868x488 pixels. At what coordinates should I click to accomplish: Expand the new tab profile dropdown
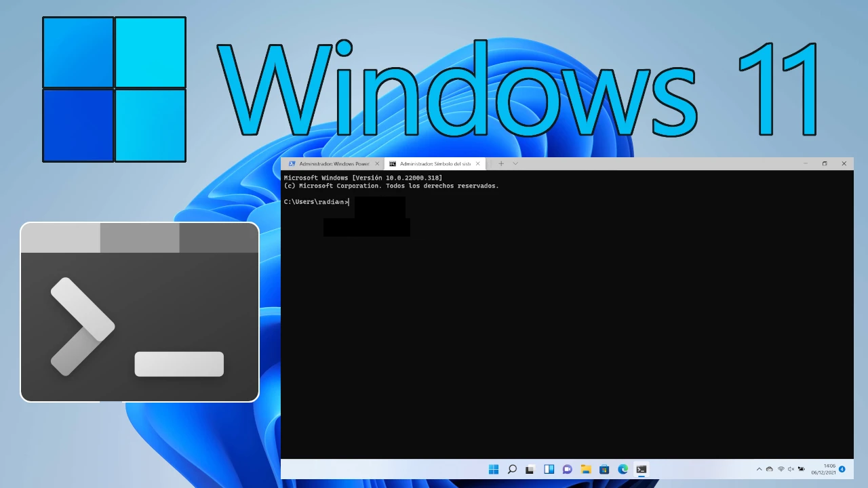515,163
